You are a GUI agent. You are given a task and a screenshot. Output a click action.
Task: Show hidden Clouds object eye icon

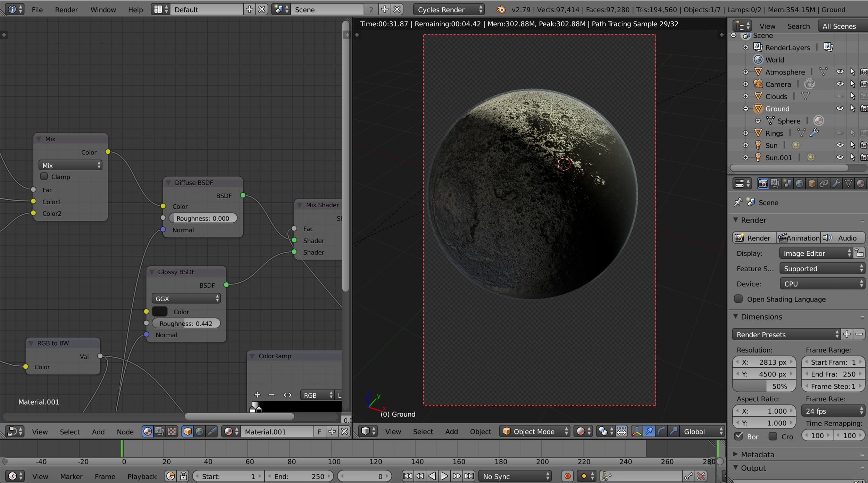click(x=840, y=96)
